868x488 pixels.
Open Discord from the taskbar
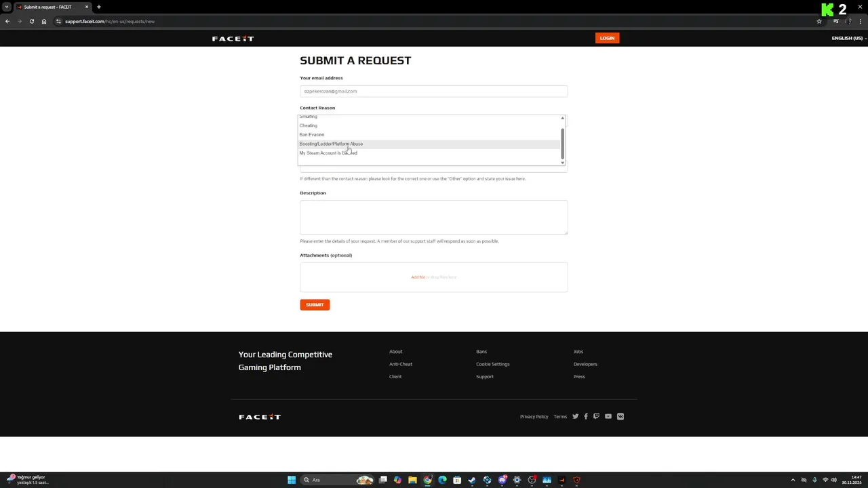click(x=502, y=480)
